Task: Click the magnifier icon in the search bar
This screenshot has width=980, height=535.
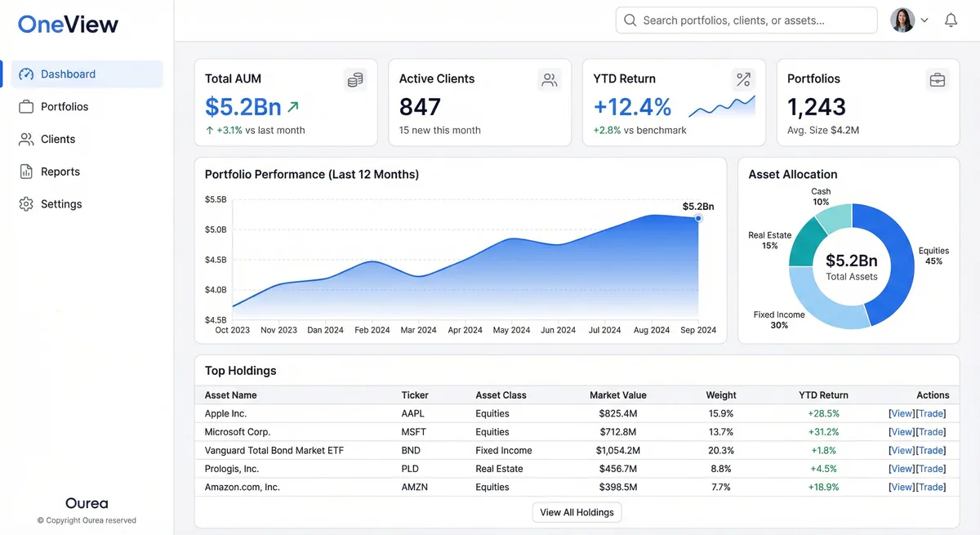Action: pyautogui.click(x=630, y=20)
